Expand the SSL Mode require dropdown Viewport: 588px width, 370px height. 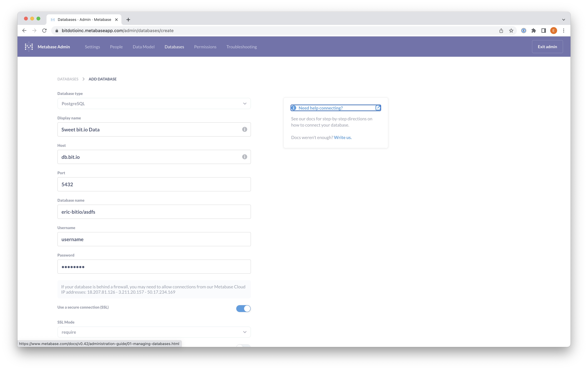click(154, 332)
